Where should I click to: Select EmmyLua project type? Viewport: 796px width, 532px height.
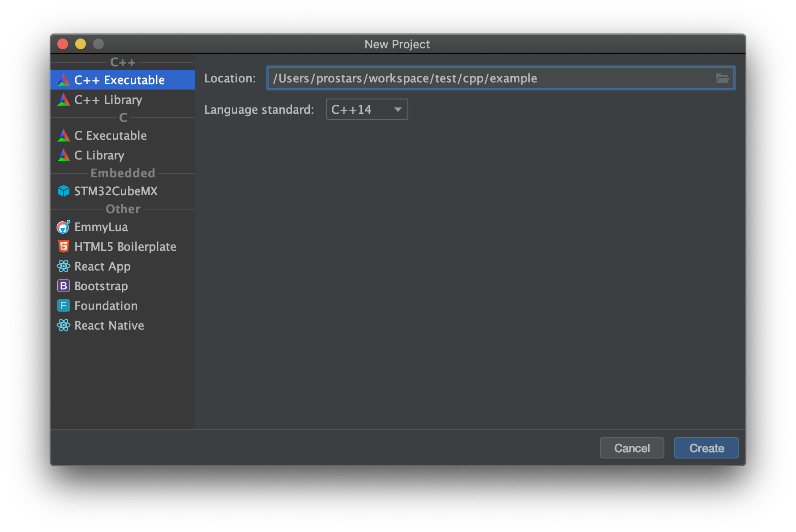point(123,227)
